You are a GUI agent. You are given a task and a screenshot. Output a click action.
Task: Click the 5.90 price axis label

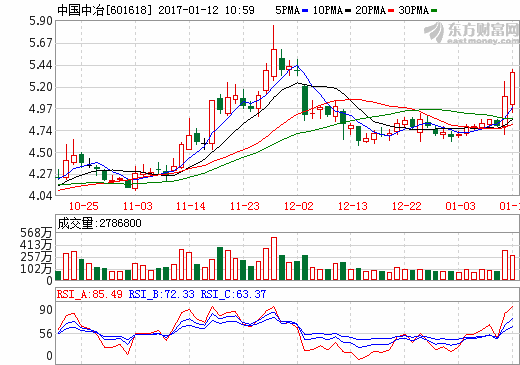41,21
